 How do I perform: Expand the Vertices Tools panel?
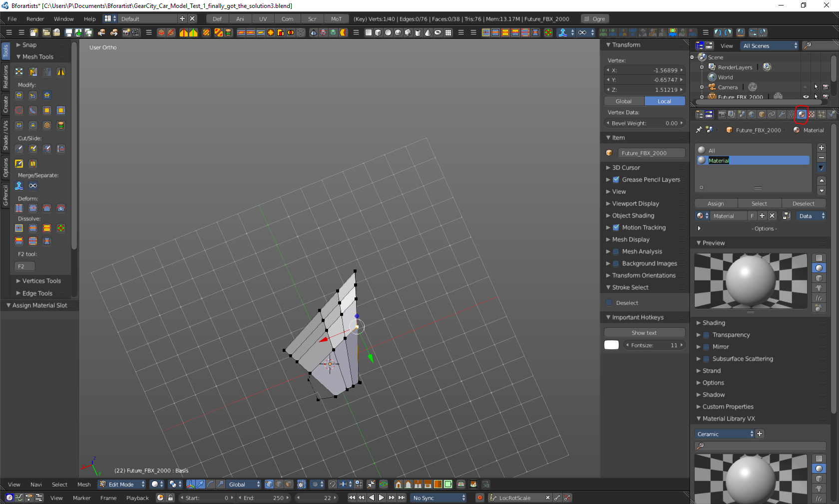(41, 281)
